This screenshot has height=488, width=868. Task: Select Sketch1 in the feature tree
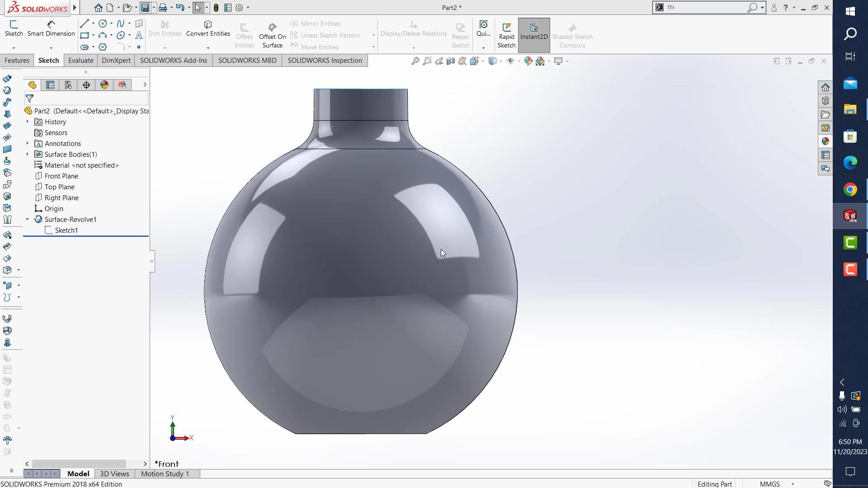tap(66, 230)
